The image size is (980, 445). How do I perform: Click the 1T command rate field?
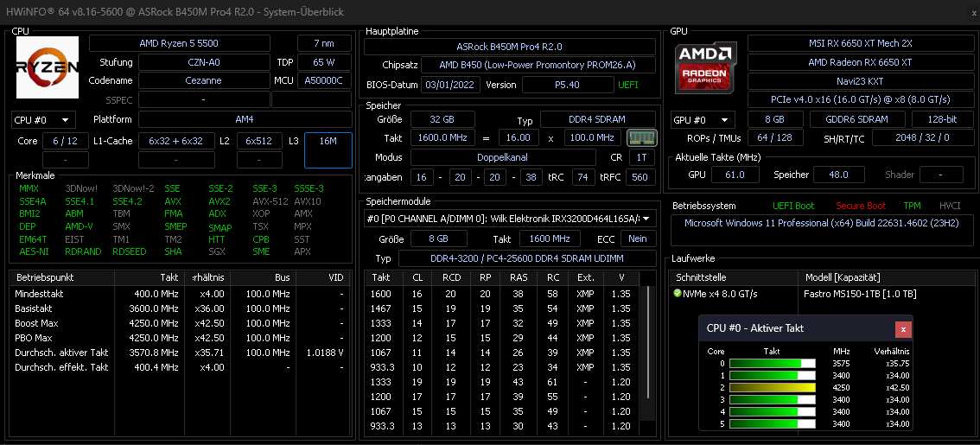point(642,157)
